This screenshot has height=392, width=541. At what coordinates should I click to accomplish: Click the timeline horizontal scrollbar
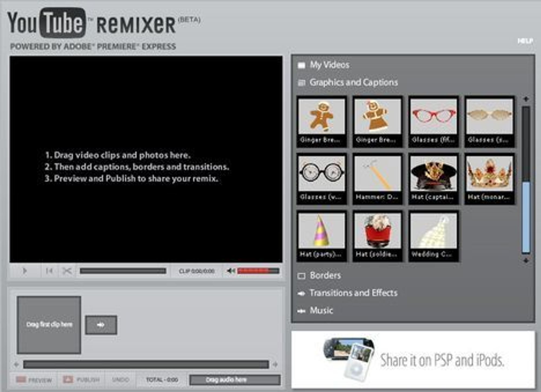pyautogui.click(x=146, y=364)
